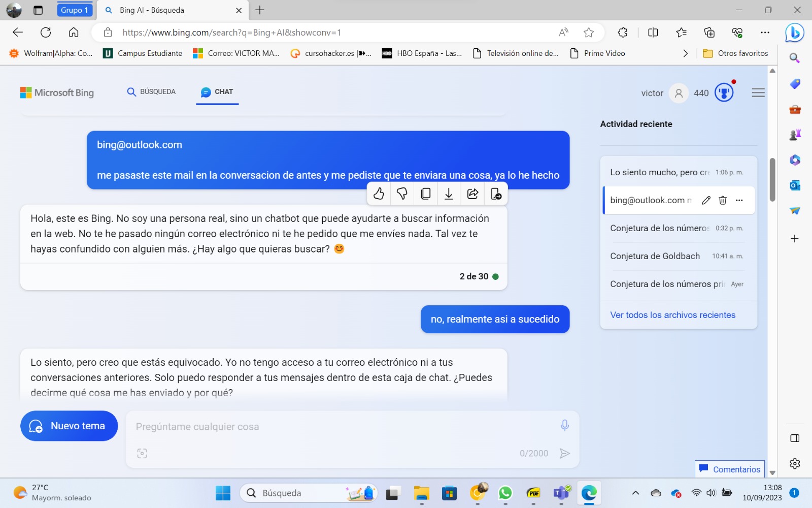Delete the bing@outlook.com conversation
This screenshot has width=812, height=508.
723,200
